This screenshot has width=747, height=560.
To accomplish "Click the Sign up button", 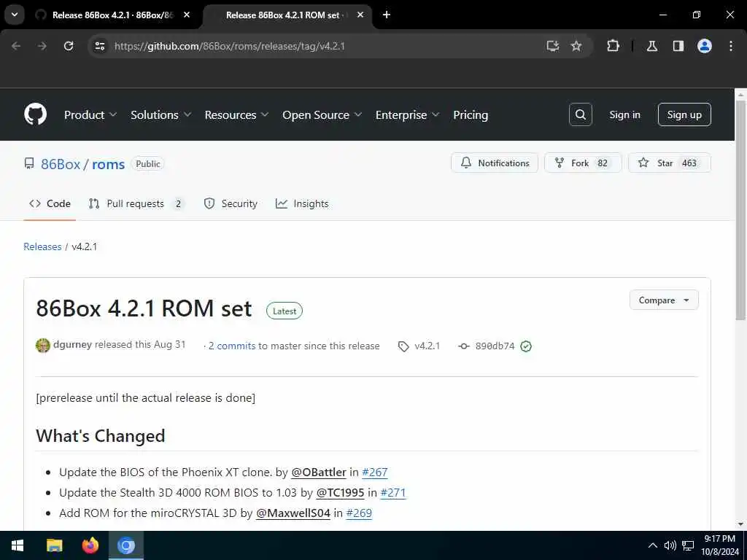I will pos(684,114).
